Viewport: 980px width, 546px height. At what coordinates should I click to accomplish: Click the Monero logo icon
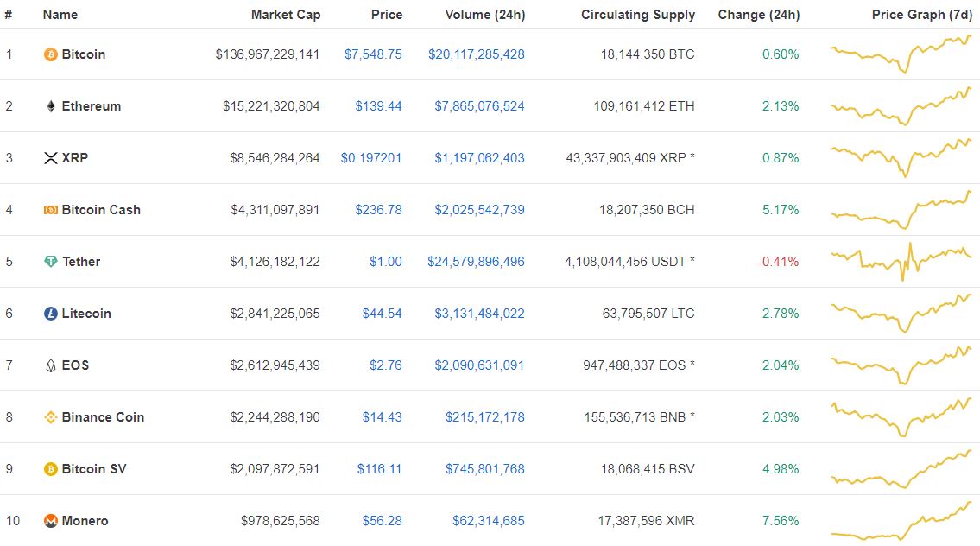[51, 521]
